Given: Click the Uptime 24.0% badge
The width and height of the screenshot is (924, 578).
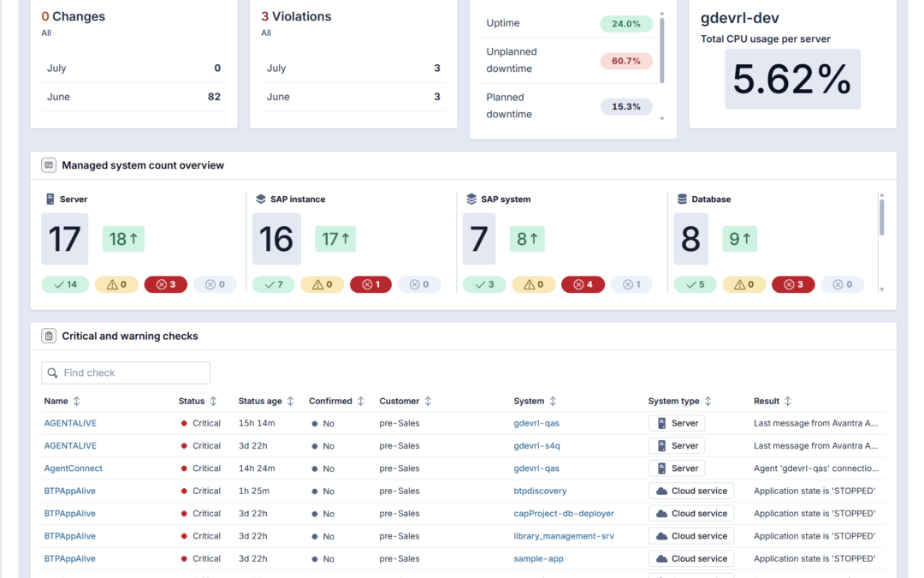Looking at the screenshot, I should tap(625, 24).
